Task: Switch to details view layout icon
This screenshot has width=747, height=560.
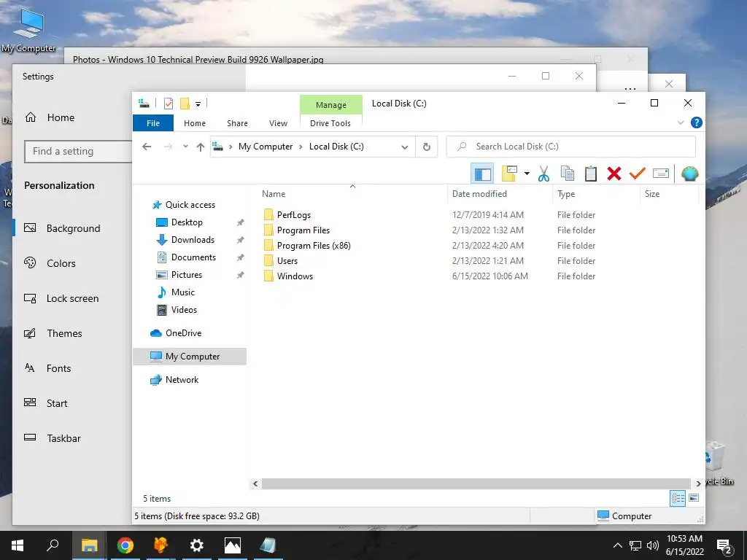Action: tap(678, 499)
